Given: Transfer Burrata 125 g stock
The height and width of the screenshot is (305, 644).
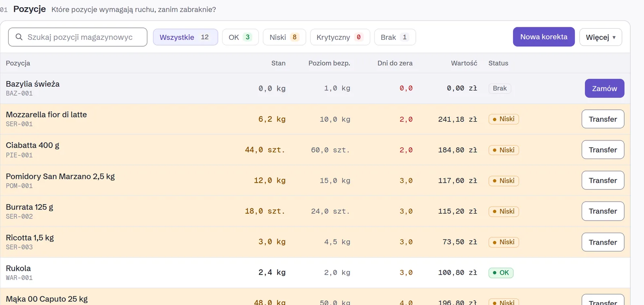Looking at the screenshot, I should pyautogui.click(x=603, y=211).
